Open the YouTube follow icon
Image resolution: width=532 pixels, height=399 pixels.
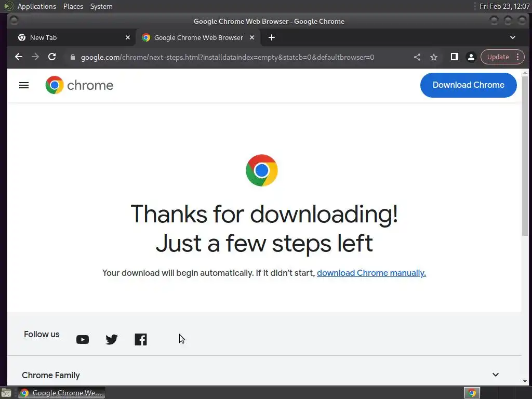pyautogui.click(x=83, y=340)
